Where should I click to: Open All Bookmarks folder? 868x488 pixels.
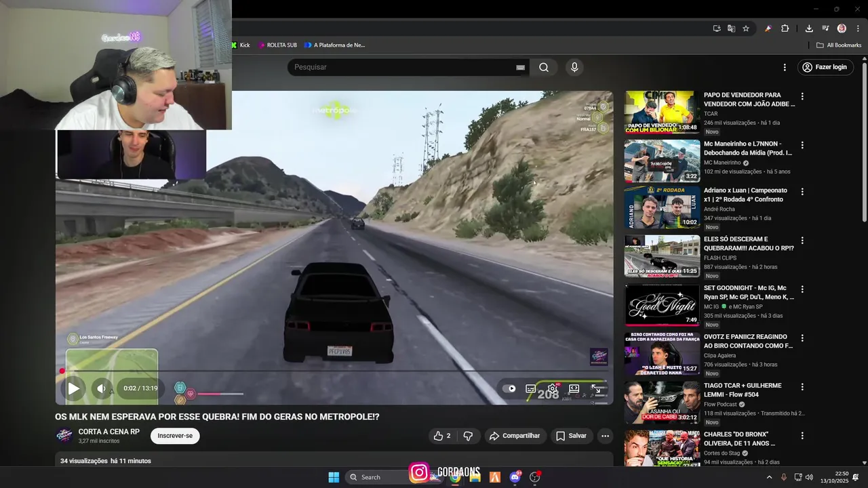[x=839, y=45]
